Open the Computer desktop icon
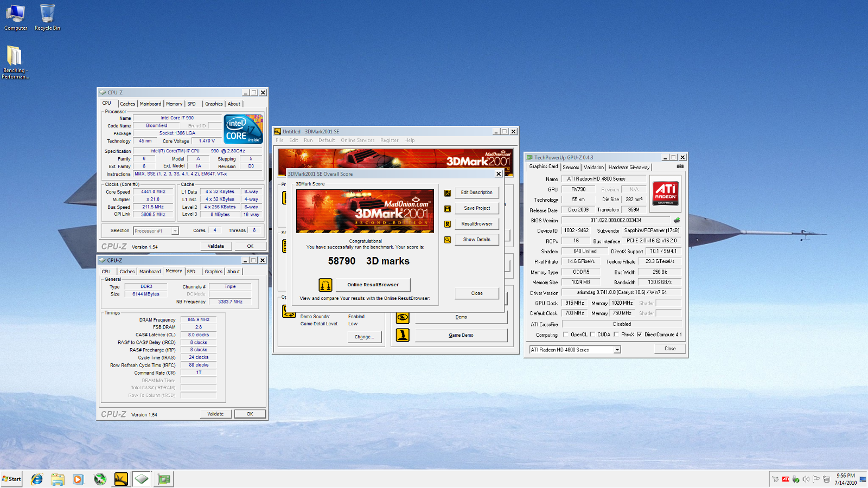Viewport: 868px width, 488px height. point(16,17)
